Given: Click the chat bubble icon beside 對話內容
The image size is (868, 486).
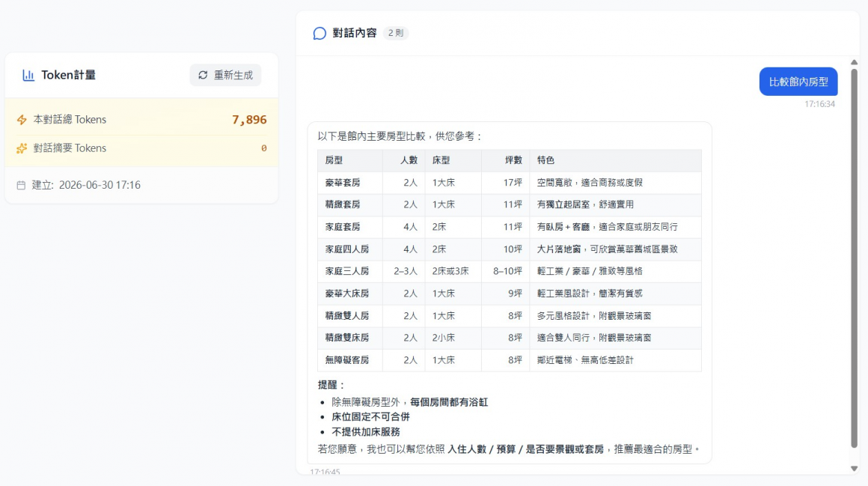Looking at the screenshot, I should [x=320, y=33].
